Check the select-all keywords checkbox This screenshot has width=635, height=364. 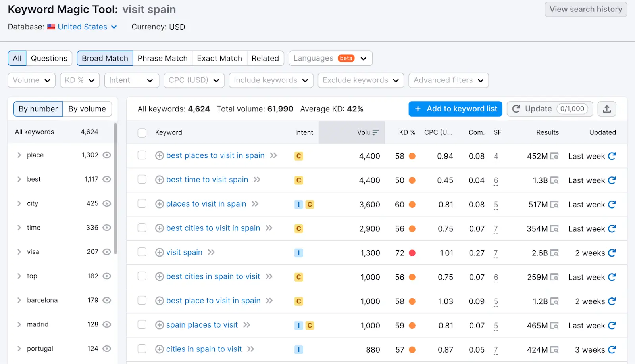(142, 133)
